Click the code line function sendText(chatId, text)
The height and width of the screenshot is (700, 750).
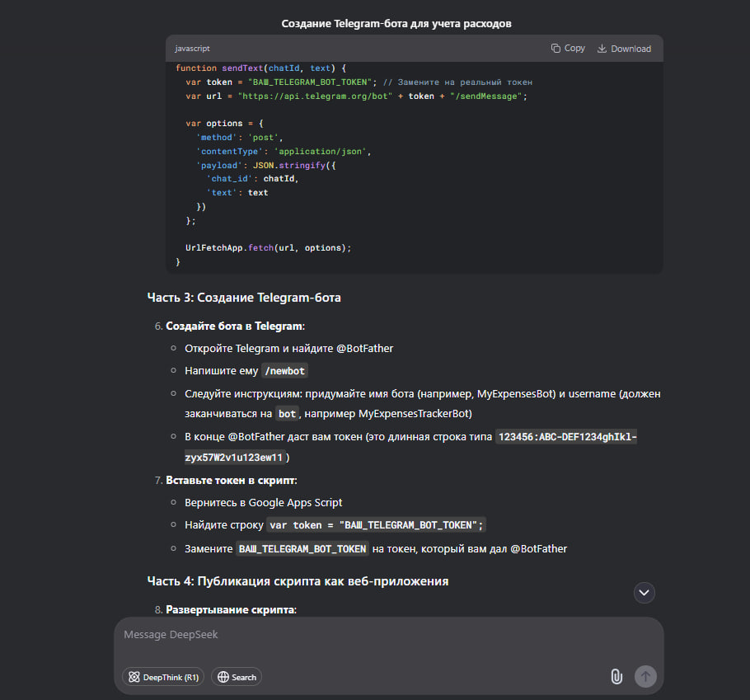click(260, 68)
